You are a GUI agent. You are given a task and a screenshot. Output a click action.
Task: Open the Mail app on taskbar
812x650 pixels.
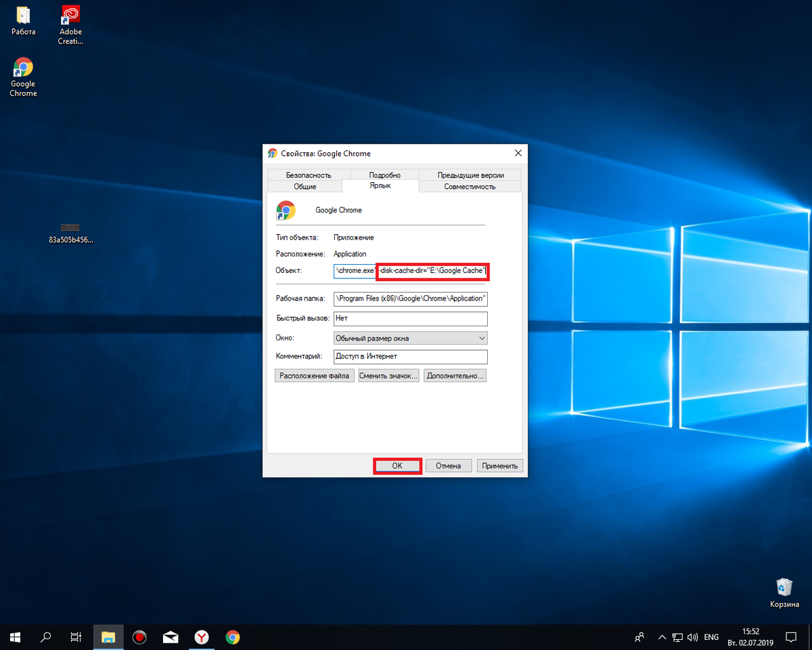[171, 637]
